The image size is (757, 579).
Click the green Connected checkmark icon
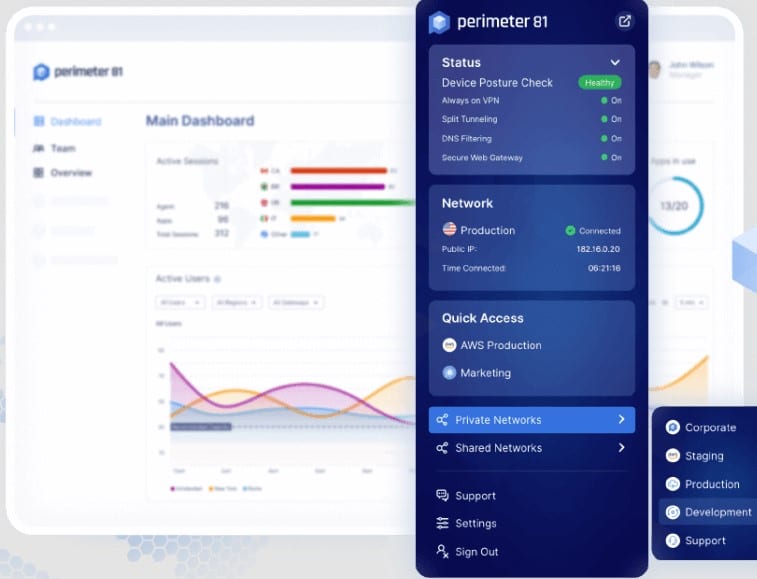pos(570,231)
